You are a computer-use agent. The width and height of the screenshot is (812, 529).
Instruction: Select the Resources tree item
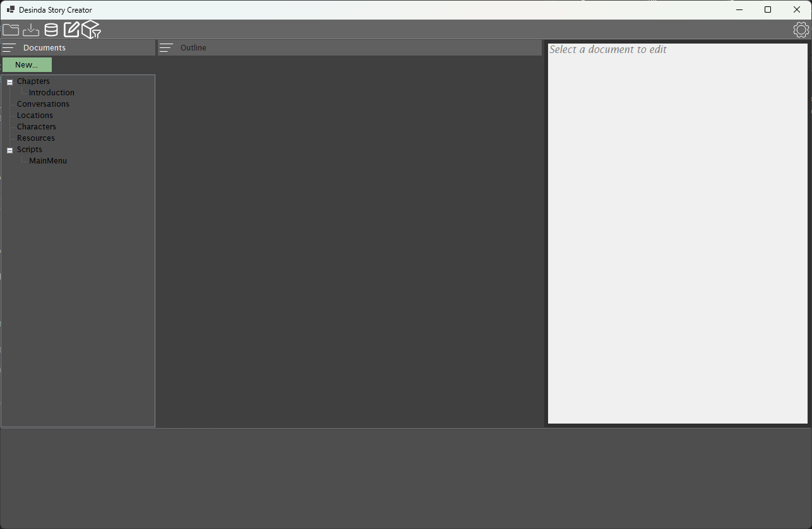[36, 138]
